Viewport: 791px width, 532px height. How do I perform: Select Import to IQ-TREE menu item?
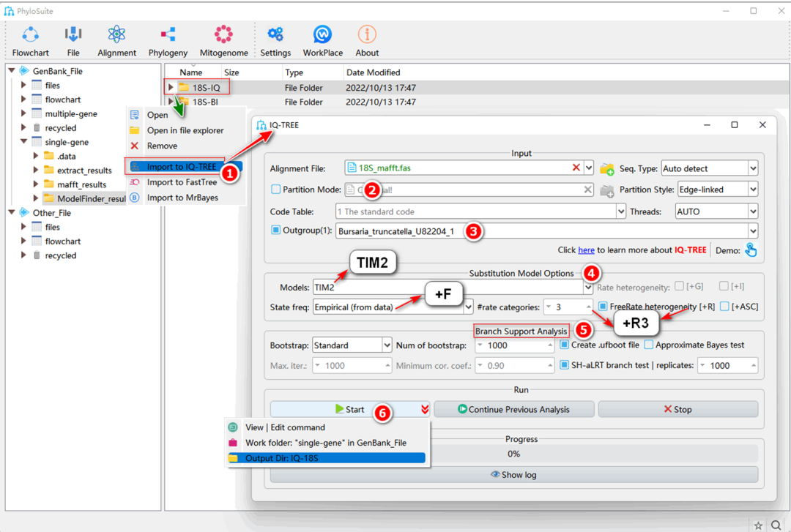tap(185, 166)
